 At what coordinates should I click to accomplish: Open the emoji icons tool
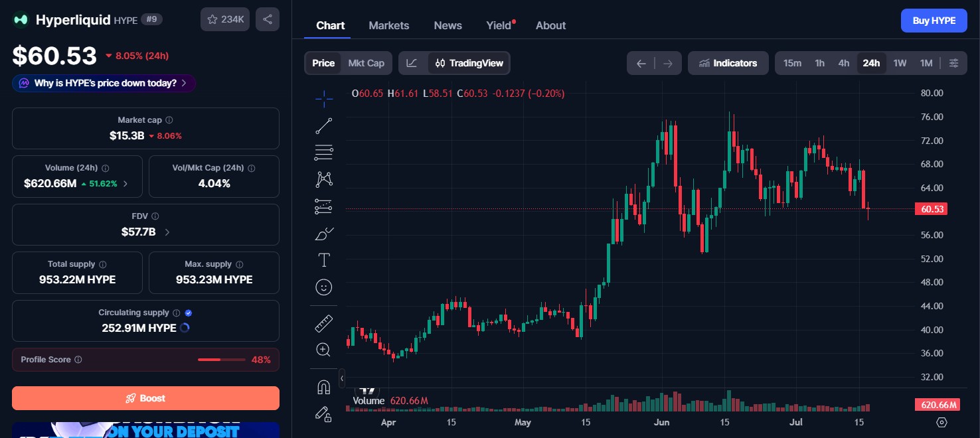click(324, 287)
